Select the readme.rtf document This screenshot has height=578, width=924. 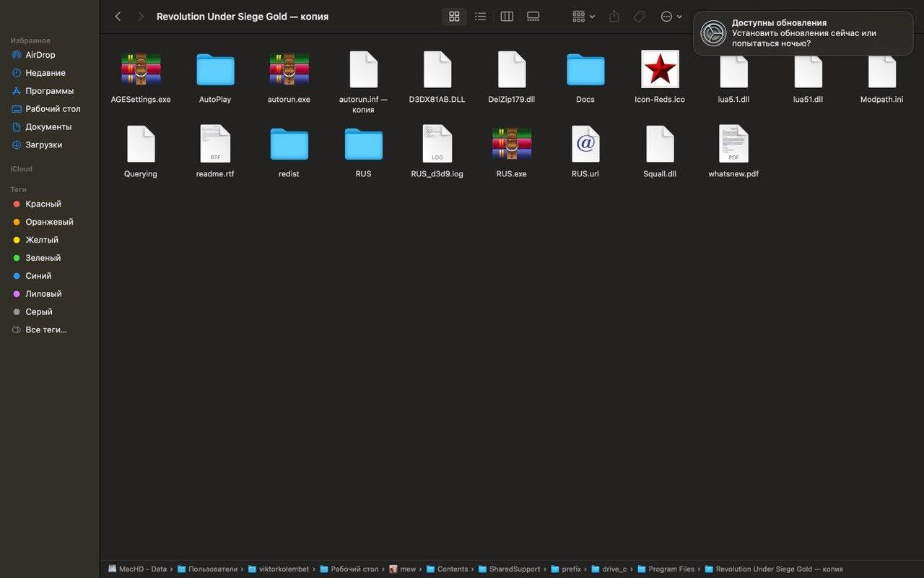(x=215, y=144)
